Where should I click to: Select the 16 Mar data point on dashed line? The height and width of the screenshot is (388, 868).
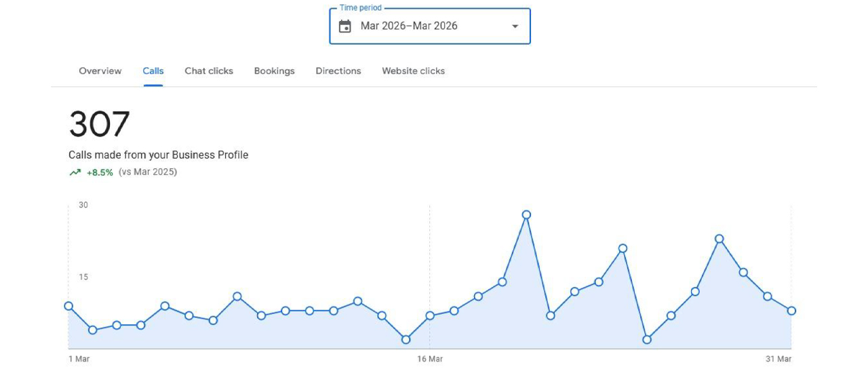pyautogui.click(x=430, y=315)
